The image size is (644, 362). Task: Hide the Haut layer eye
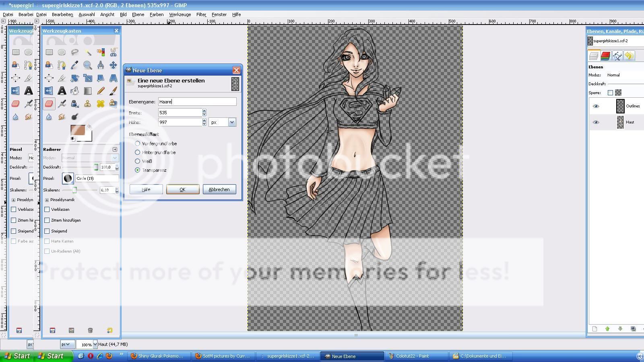596,122
